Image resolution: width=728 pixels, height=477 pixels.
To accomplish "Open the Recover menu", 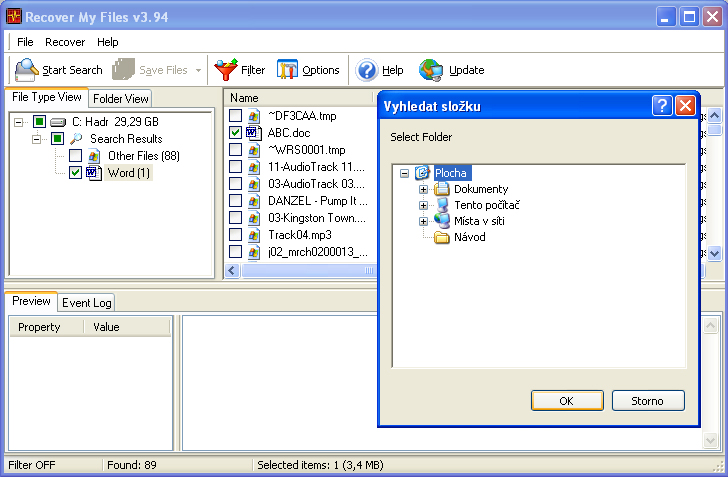I will [65, 42].
